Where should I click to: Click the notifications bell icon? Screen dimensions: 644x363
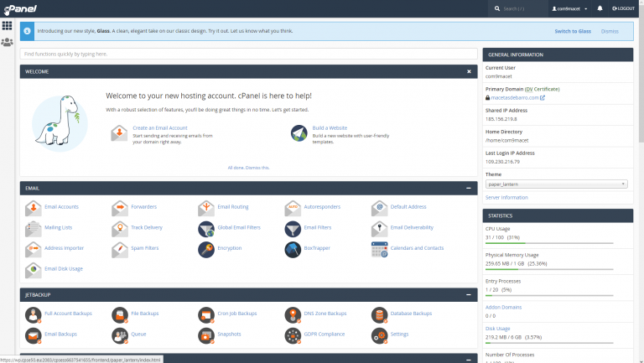click(600, 8)
